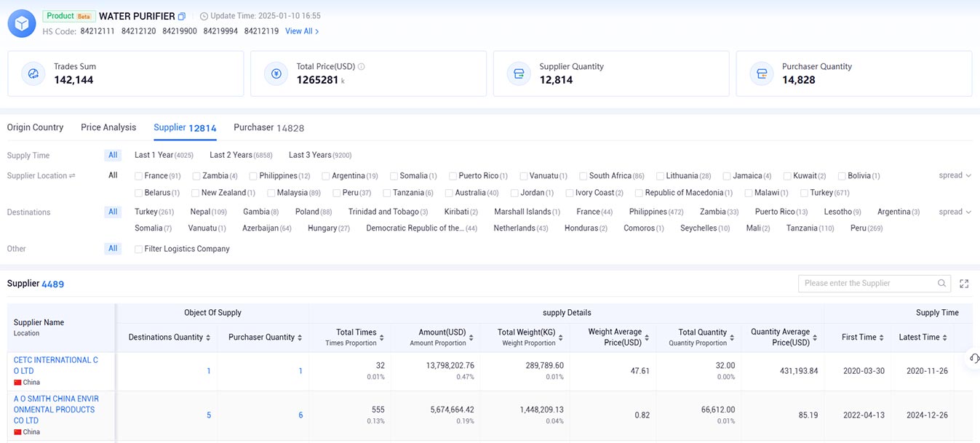Expand Destinations list with spread
The height and width of the screenshot is (443, 980).
coord(955,212)
